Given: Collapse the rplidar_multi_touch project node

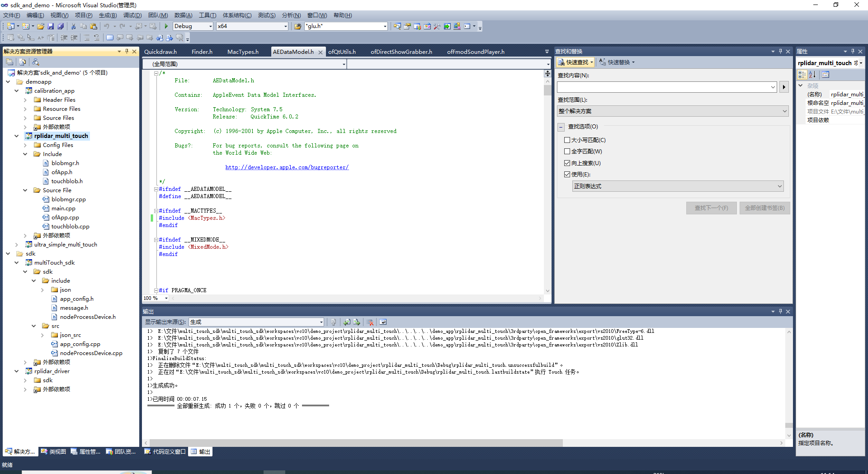Looking at the screenshot, I should point(17,136).
